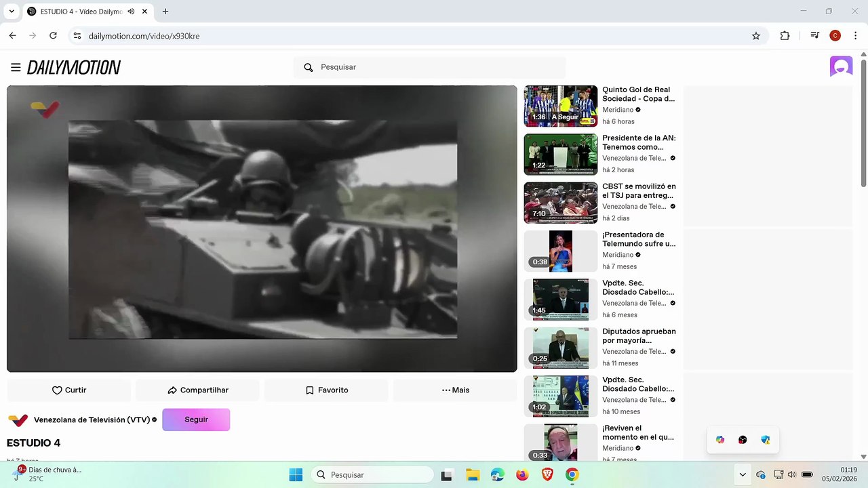Image resolution: width=868 pixels, height=488 pixels.
Task: Open the purple user profile avatar
Action: coord(841,66)
